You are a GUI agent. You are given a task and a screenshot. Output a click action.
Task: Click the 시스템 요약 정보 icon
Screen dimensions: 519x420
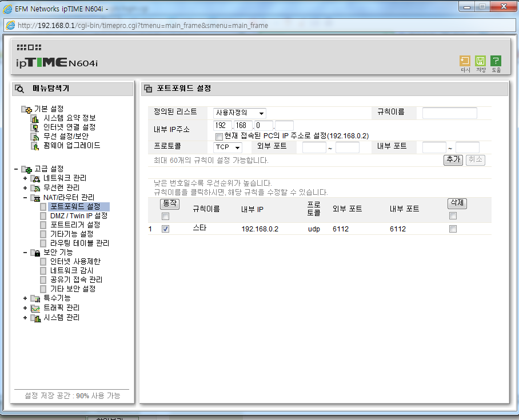tap(35, 118)
